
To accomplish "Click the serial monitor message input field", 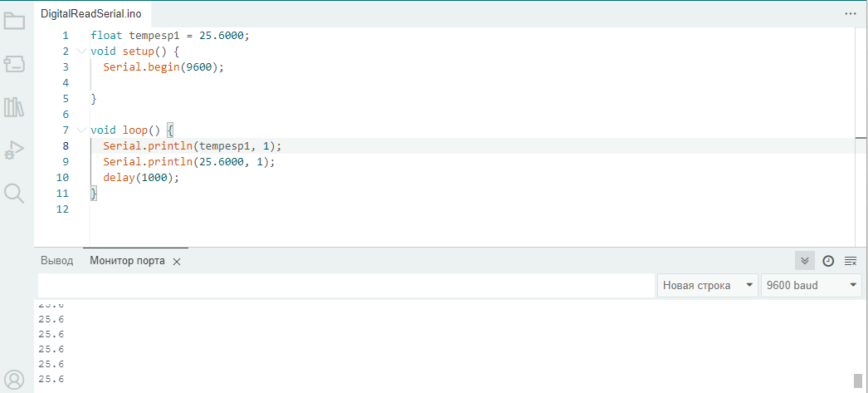I will pos(347,286).
